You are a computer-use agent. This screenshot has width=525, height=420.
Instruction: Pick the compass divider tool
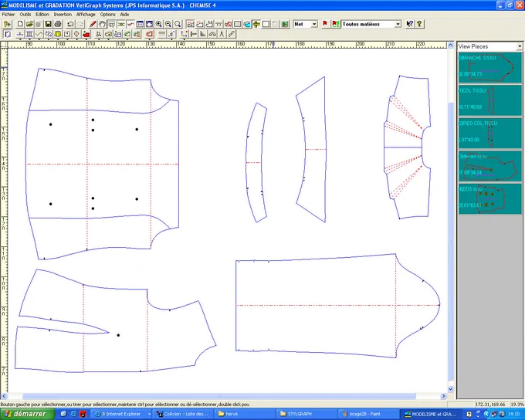(222, 34)
